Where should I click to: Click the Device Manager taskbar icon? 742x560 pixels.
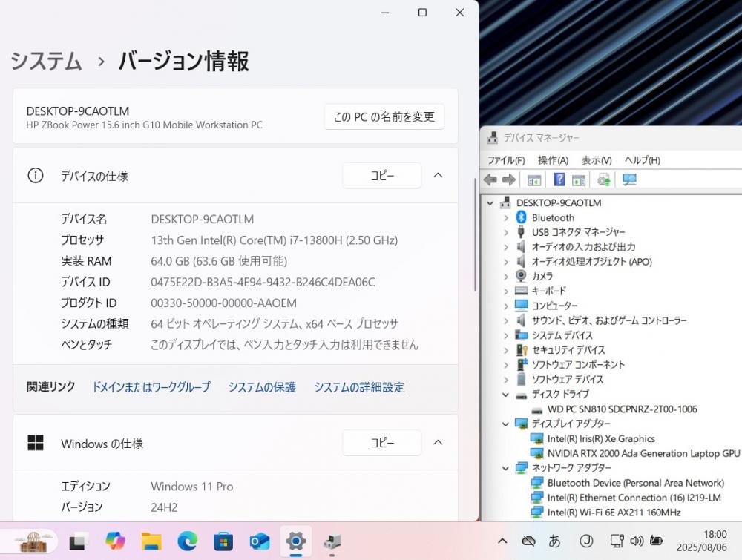[x=332, y=541]
